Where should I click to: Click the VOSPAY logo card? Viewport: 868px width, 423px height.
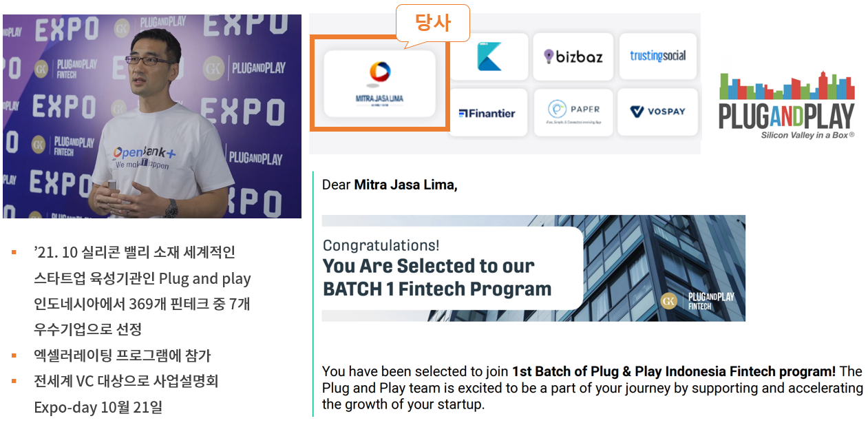[x=657, y=112]
